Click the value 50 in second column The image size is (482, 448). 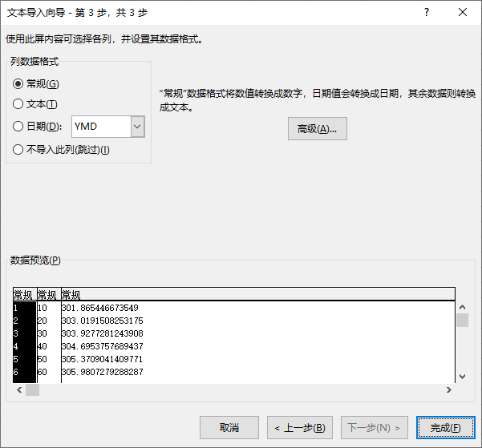tap(43, 359)
